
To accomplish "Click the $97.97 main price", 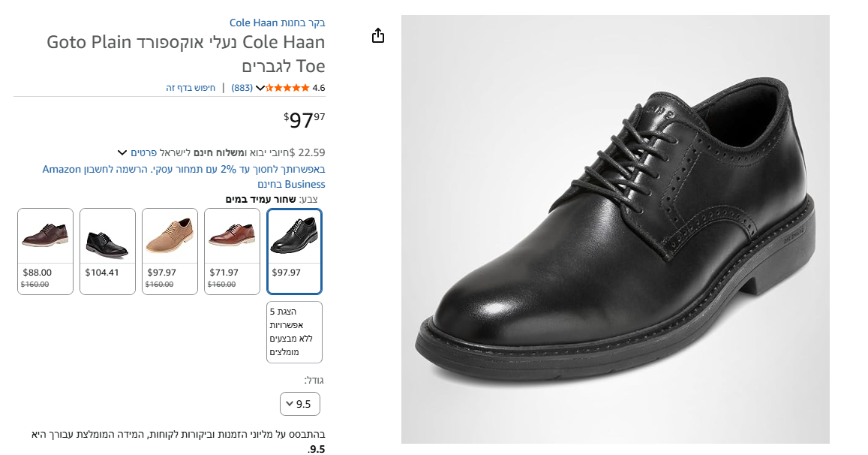I will [x=305, y=119].
